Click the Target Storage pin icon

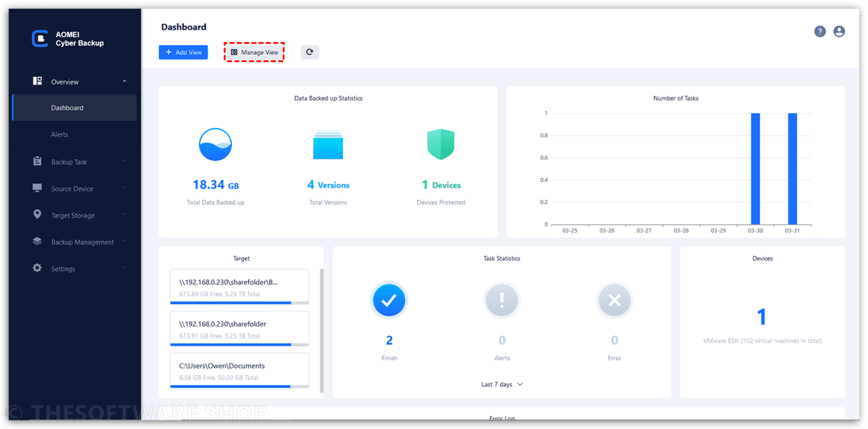38,215
